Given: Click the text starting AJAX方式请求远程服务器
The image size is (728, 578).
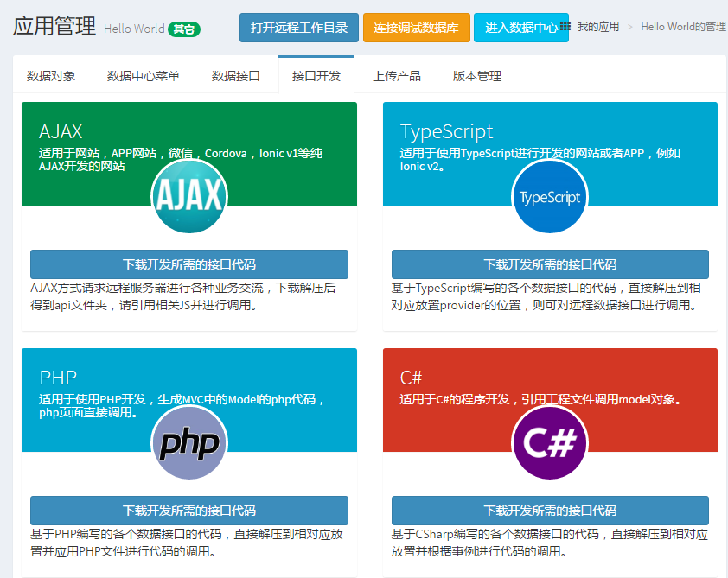Looking at the screenshot, I should coord(183,296).
